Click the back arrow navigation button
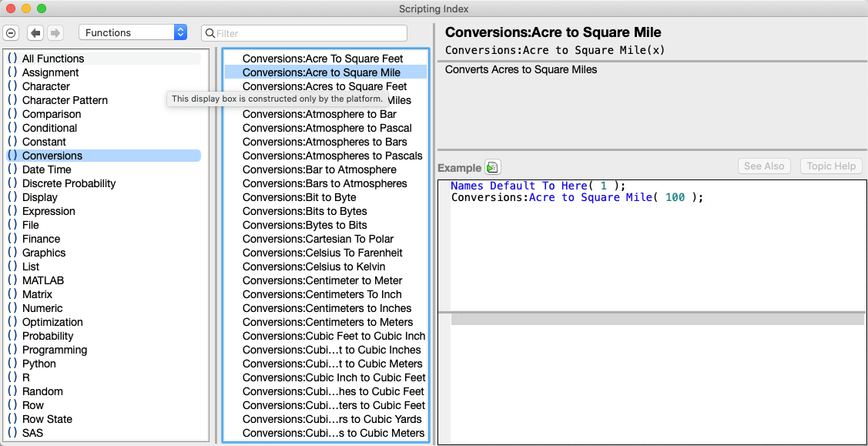This screenshot has height=446, width=868. pos(35,33)
